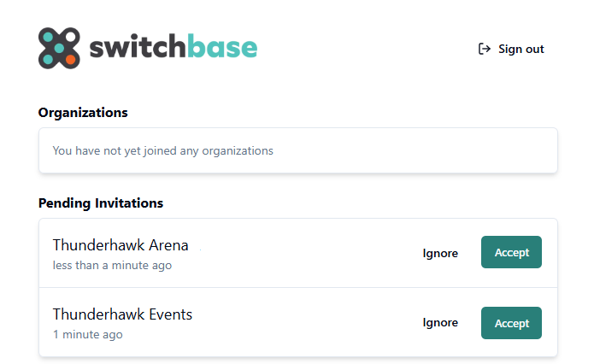Click the 'less than a minute ago' timestamp
594x364 pixels.
(x=112, y=266)
